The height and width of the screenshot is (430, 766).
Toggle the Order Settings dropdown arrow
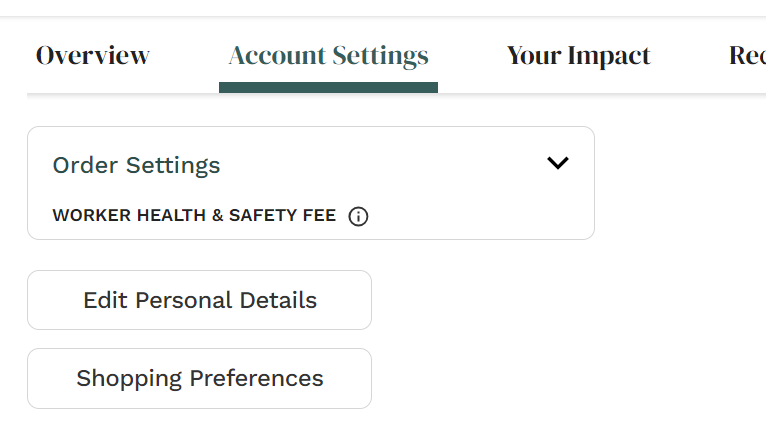coord(558,163)
